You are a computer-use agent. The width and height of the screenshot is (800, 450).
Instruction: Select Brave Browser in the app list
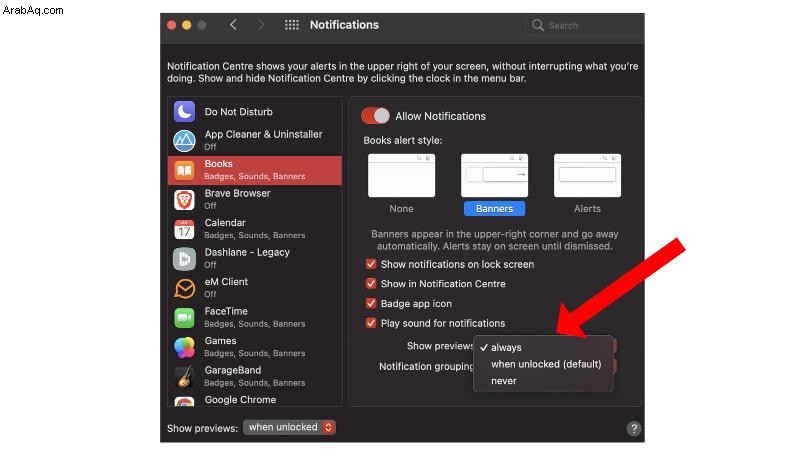point(255,200)
